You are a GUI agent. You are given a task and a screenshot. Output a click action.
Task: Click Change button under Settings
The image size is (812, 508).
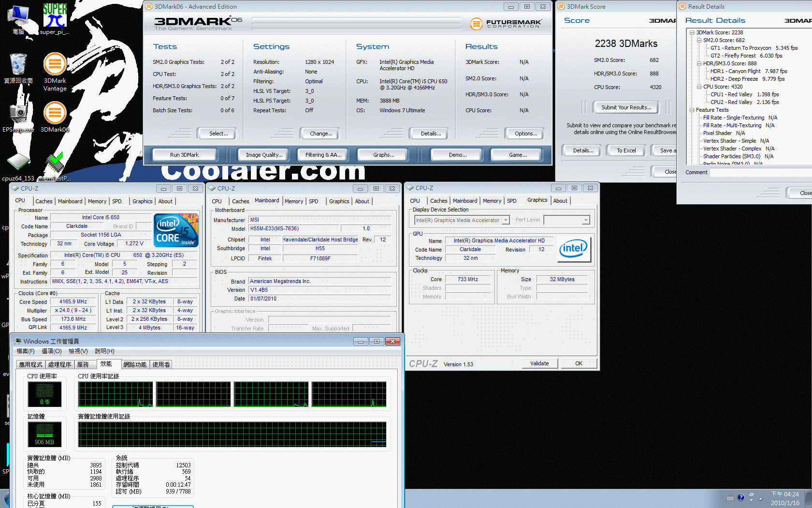321,134
